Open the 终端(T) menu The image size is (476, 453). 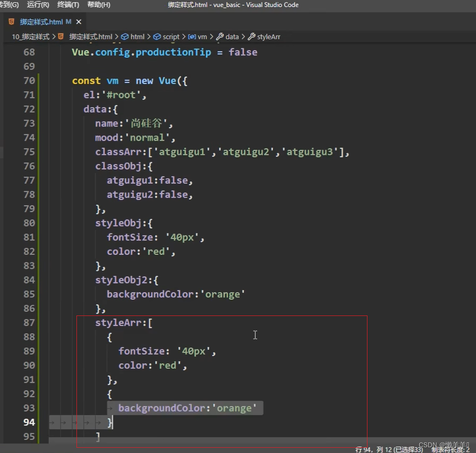(68, 5)
